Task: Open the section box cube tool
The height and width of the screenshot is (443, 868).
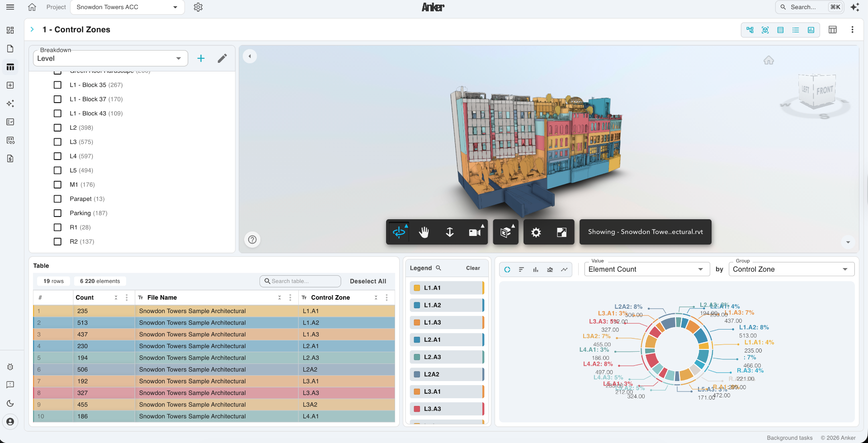Action: tap(506, 232)
